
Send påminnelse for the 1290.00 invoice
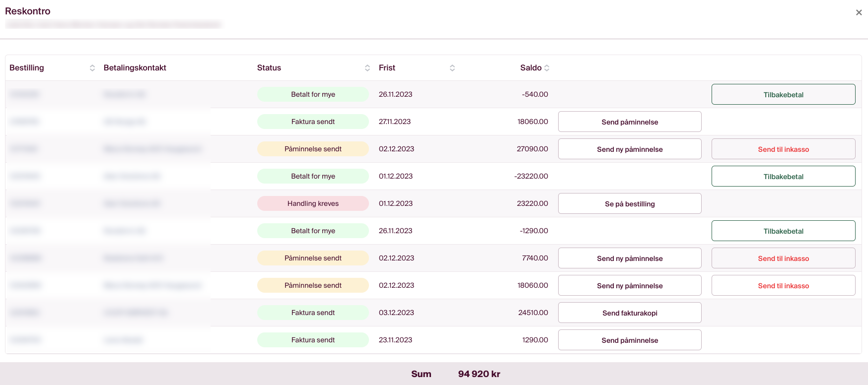630,340
